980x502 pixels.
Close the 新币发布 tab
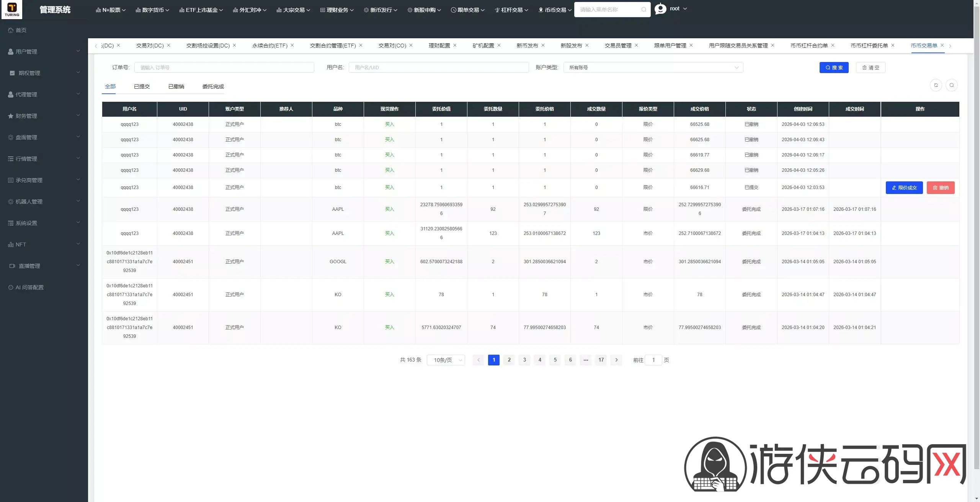pos(543,45)
